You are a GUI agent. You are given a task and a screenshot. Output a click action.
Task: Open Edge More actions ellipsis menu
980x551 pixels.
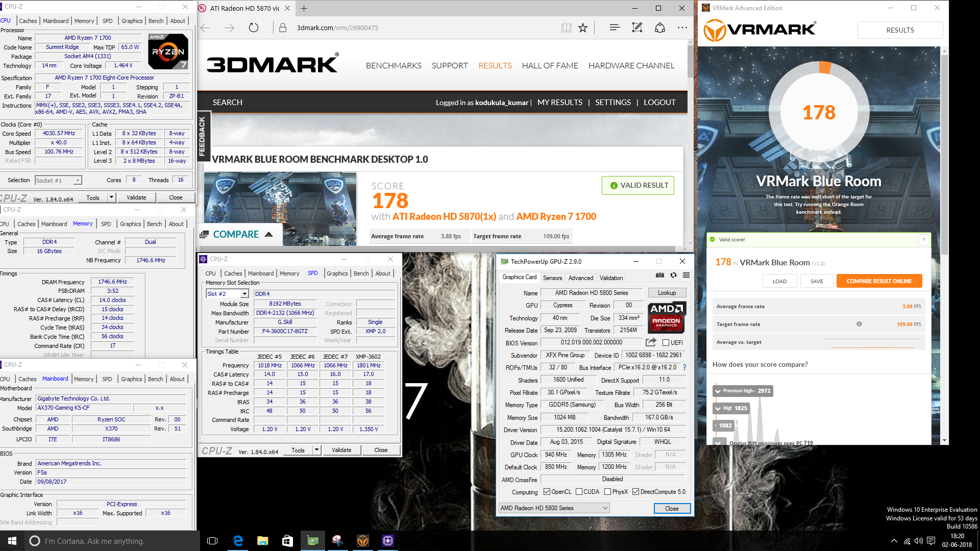click(682, 28)
